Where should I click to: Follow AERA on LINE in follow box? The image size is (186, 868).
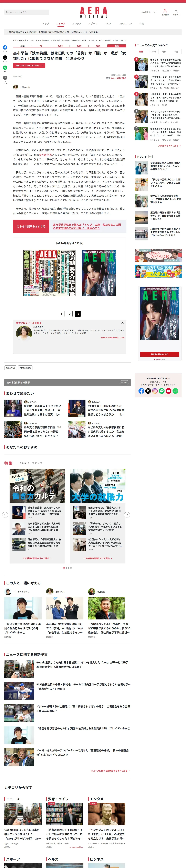(x=162, y=391)
